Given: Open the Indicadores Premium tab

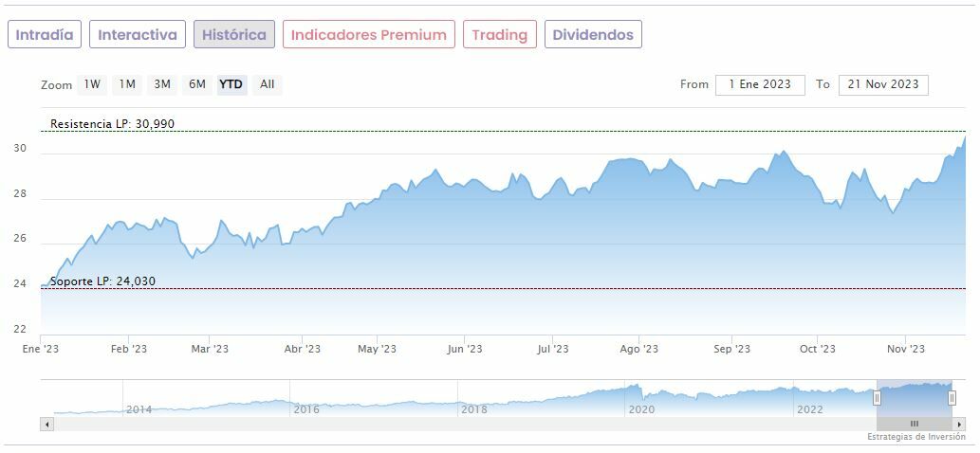Looking at the screenshot, I should 368,35.
